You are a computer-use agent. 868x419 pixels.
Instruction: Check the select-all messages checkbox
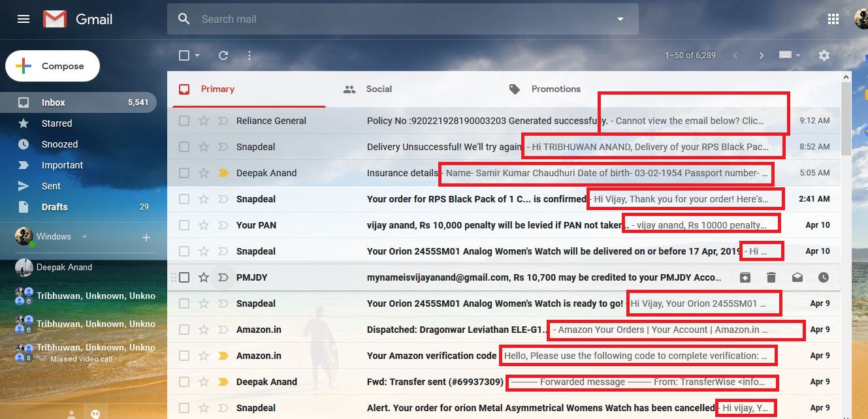coord(184,55)
